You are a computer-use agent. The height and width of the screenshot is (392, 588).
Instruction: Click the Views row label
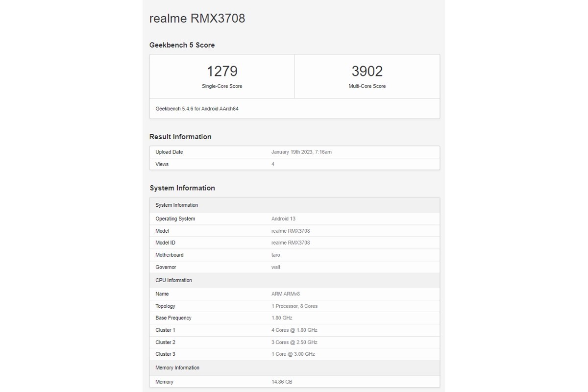[x=162, y=164]
